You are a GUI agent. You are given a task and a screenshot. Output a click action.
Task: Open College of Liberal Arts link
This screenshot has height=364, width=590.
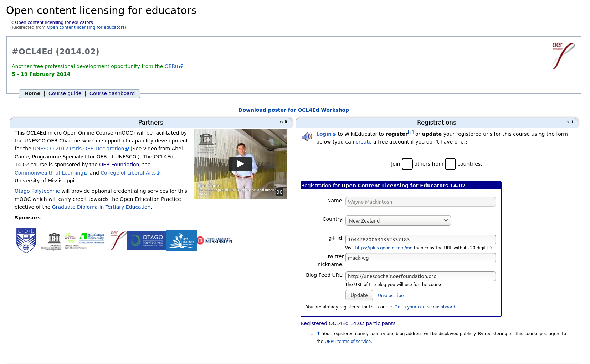tap(128, 173)
